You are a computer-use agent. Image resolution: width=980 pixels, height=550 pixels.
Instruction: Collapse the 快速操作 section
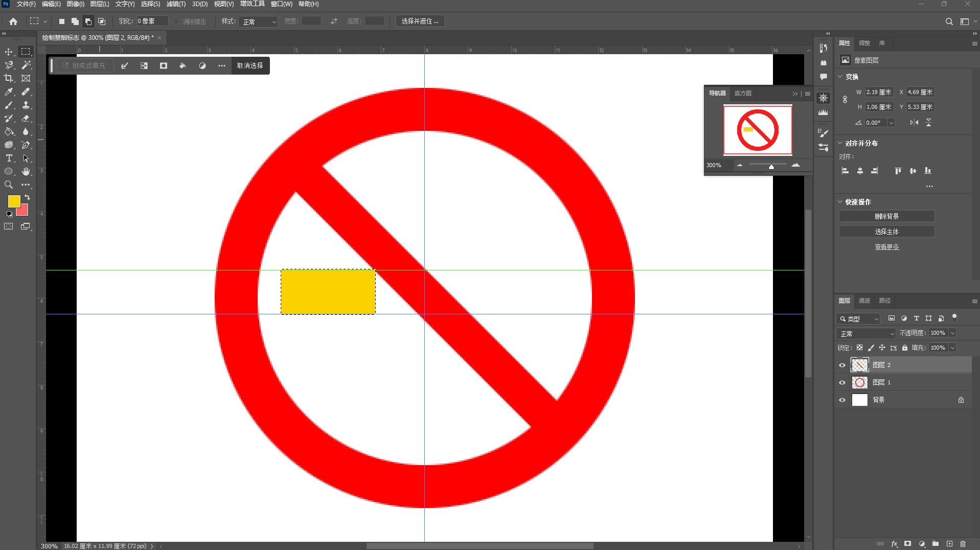840,202
